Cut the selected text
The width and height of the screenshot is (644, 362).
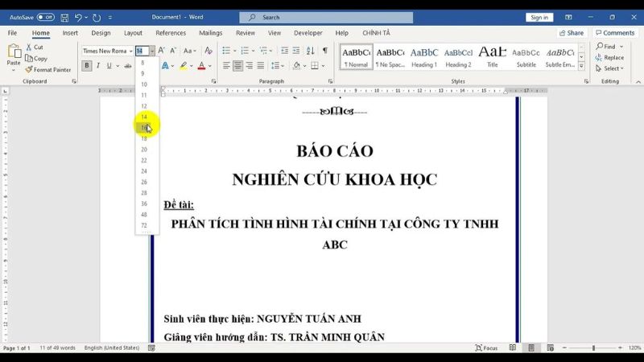35,47
